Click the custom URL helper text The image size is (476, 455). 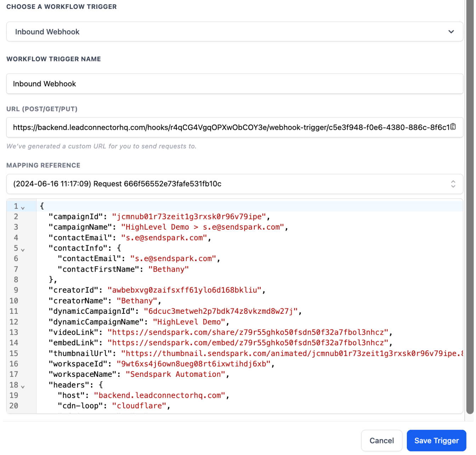[x=102, y=147]
